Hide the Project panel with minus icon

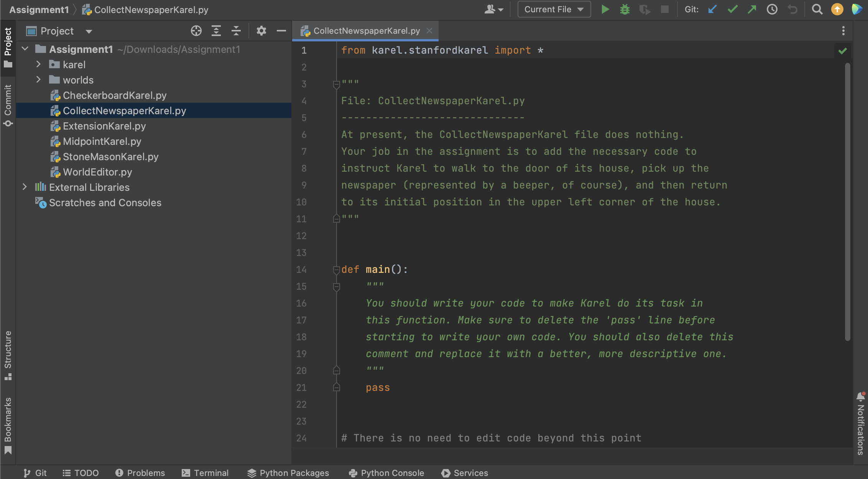pos(281,31)
